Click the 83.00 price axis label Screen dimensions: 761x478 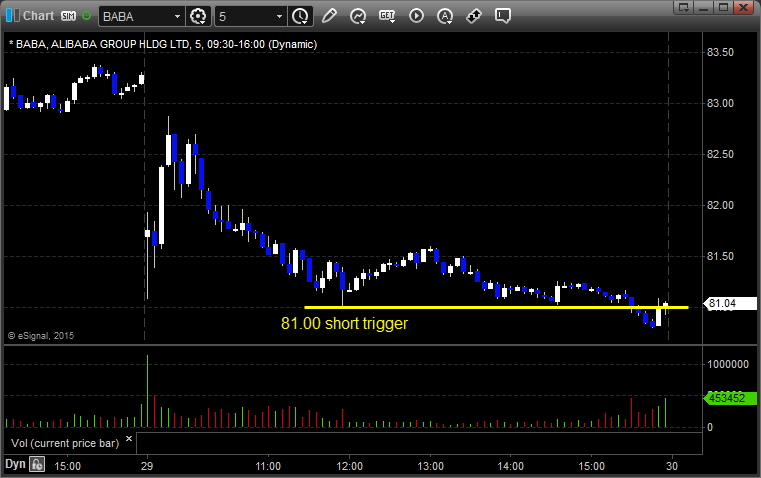[720, 103]
